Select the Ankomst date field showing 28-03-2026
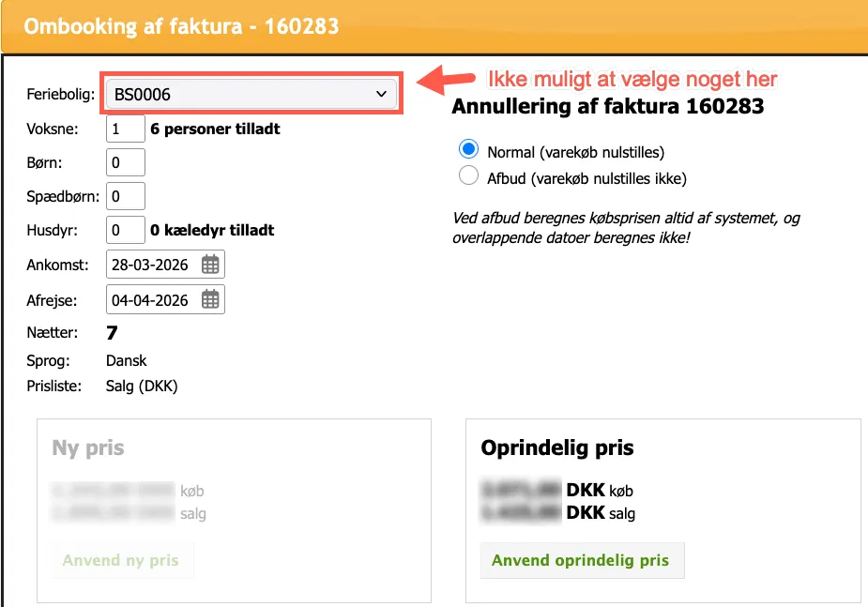Screen dimensions: 868x607 click(x=155, y=264)
